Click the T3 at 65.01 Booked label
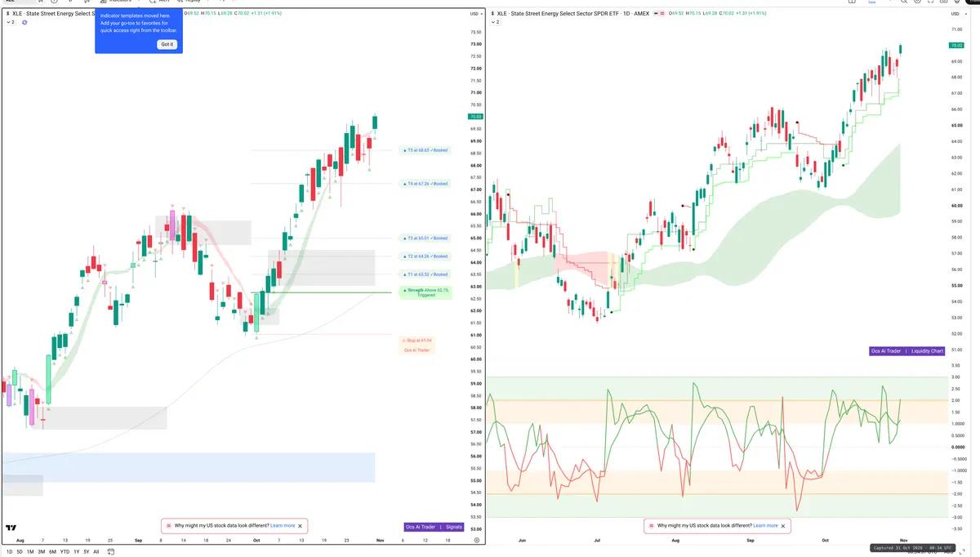Screen dimensions: 980x557 click(425, 238)
